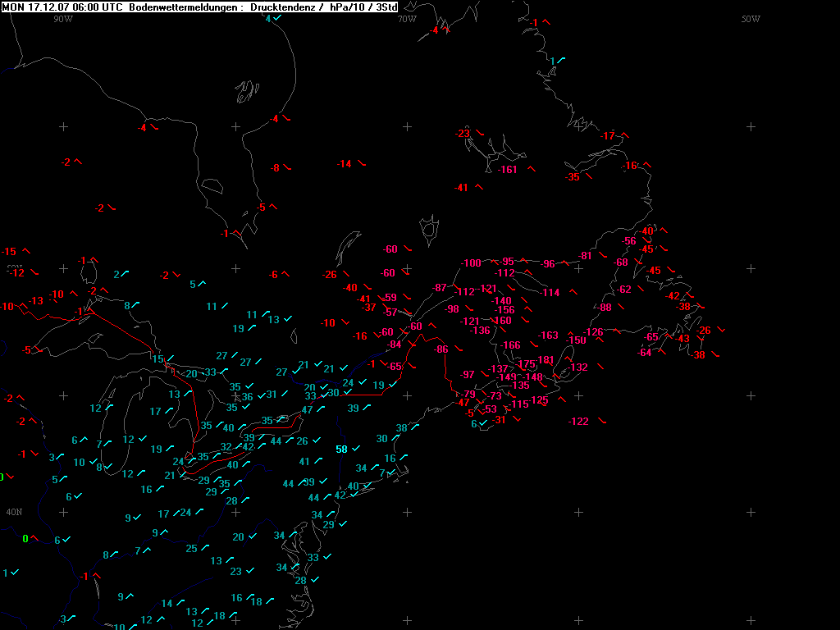The image size is (840, 630).
Task: Click the white highlighted 58 station value
Action: tap(342, 450)
